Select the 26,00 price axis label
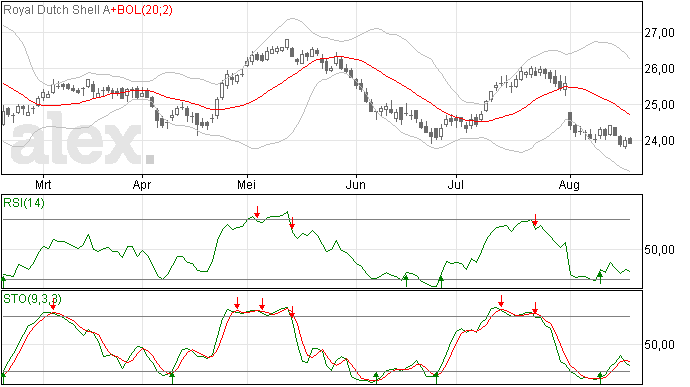The image size is (690, 387). [659, 69]
